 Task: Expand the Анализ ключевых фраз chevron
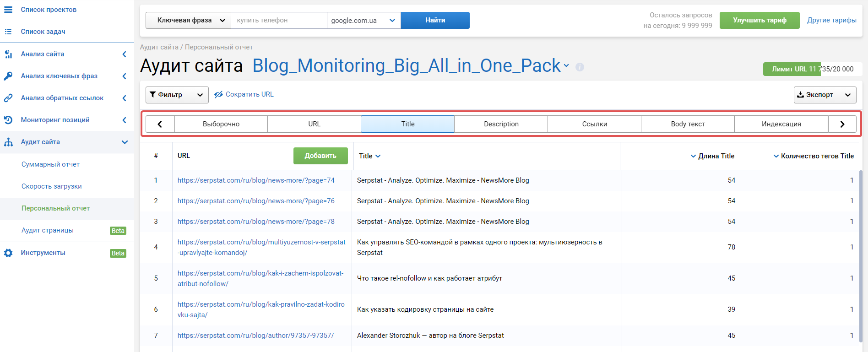(x=124, y=76)
